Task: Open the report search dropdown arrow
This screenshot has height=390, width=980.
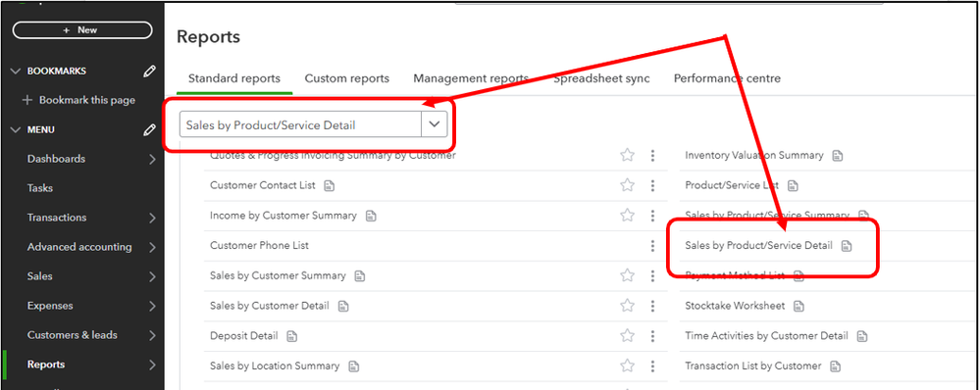Action: (x=435, y=124)
